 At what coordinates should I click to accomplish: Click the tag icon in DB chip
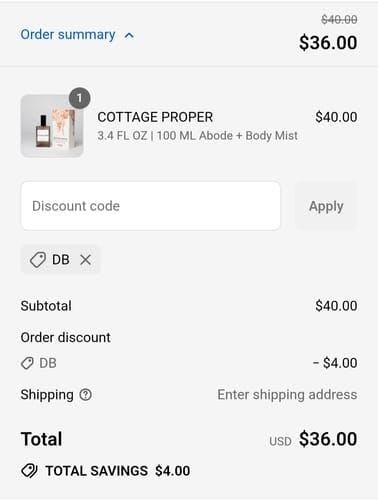pyautogui.click(x=38, y=260)
